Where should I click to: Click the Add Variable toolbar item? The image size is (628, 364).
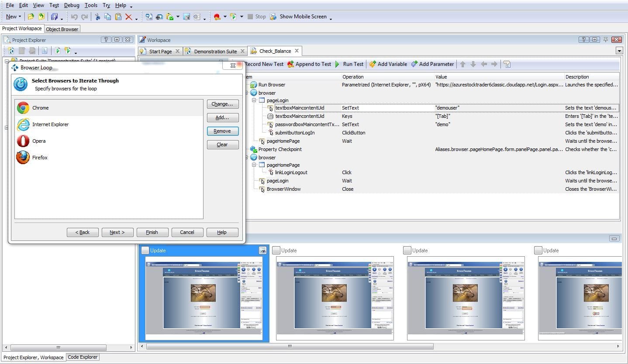click(388, 64)
